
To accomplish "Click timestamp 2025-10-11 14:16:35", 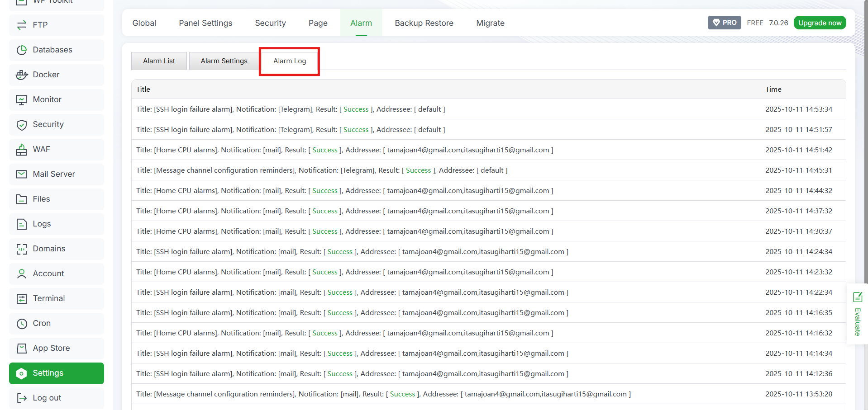I will (x=799, y=313).
